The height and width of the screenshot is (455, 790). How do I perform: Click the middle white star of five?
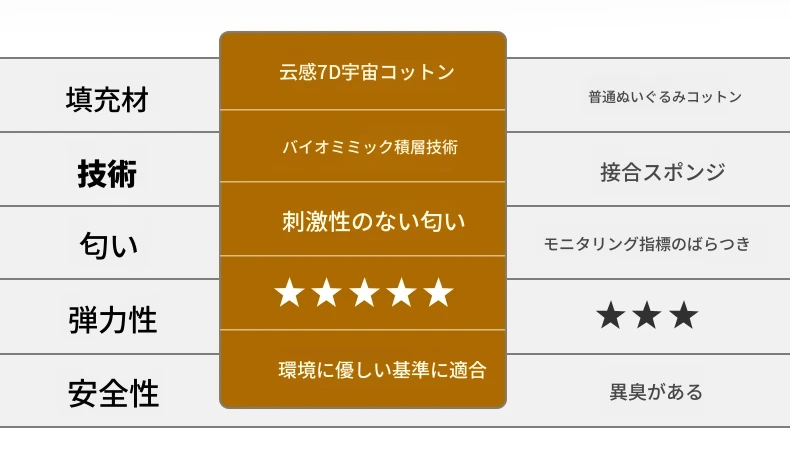(x=364, y=293)
